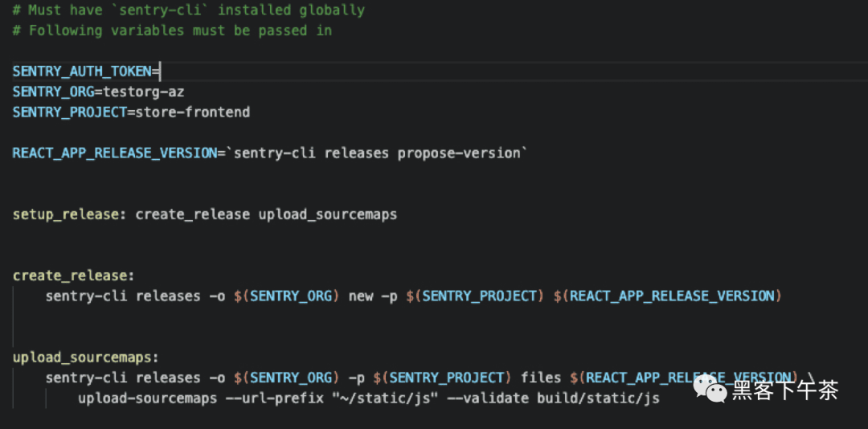Click the value testorg-az
The width and height of the screenshot is (868, 429).
[x=144, y=92]
